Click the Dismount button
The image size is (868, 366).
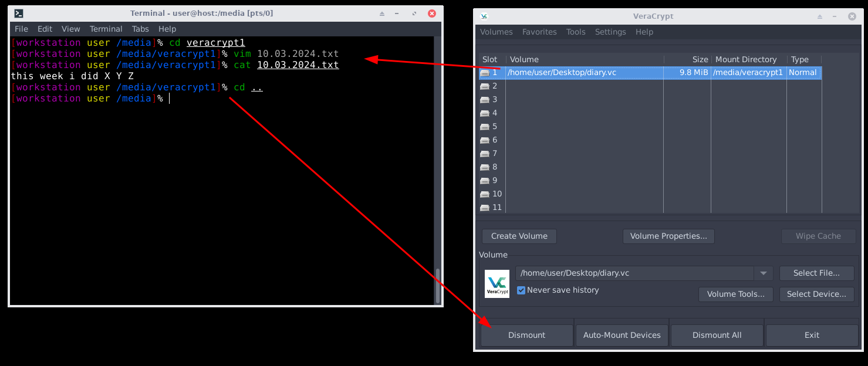tap(527, 335)
